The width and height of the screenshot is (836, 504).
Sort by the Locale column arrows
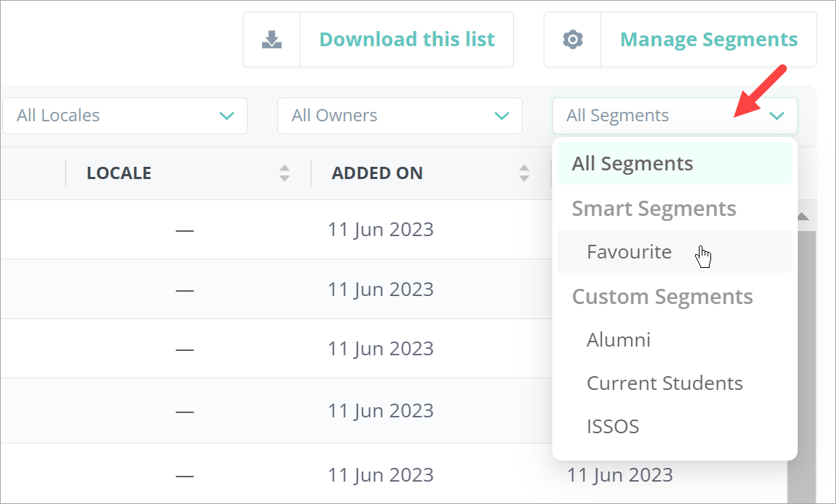tap(284, 173)
